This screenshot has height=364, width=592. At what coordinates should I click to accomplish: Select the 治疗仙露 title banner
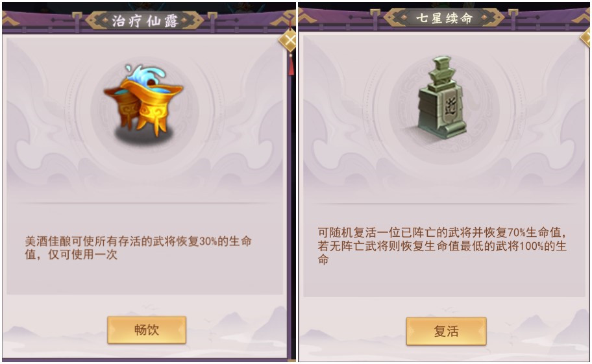click(145, 20)
